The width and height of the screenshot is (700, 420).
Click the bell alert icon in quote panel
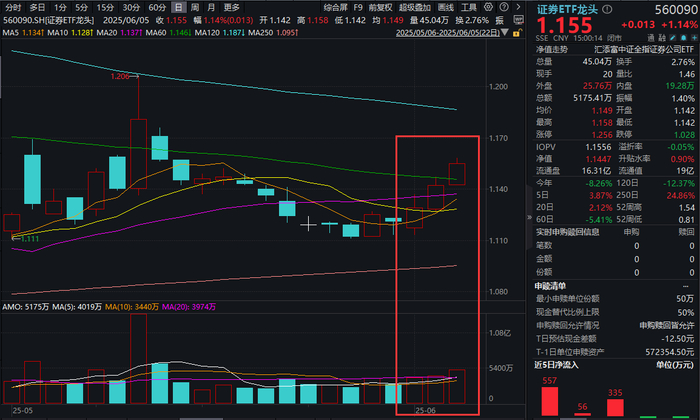click(683, 38)
